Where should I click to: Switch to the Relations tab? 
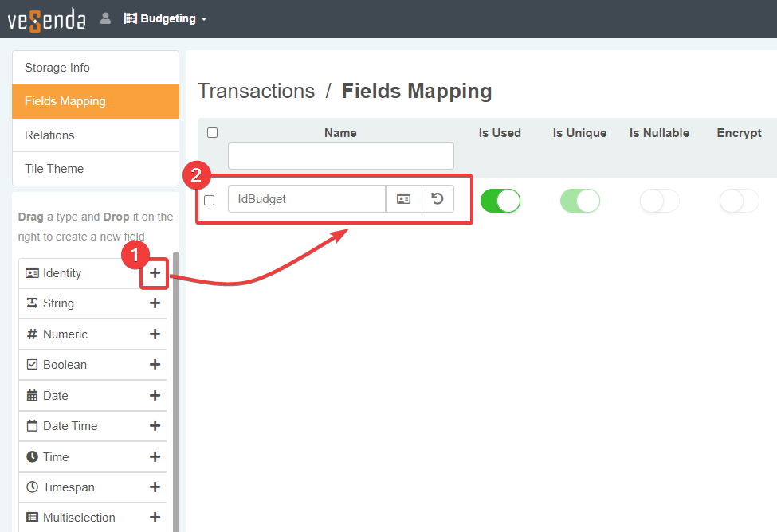point(96,135)
